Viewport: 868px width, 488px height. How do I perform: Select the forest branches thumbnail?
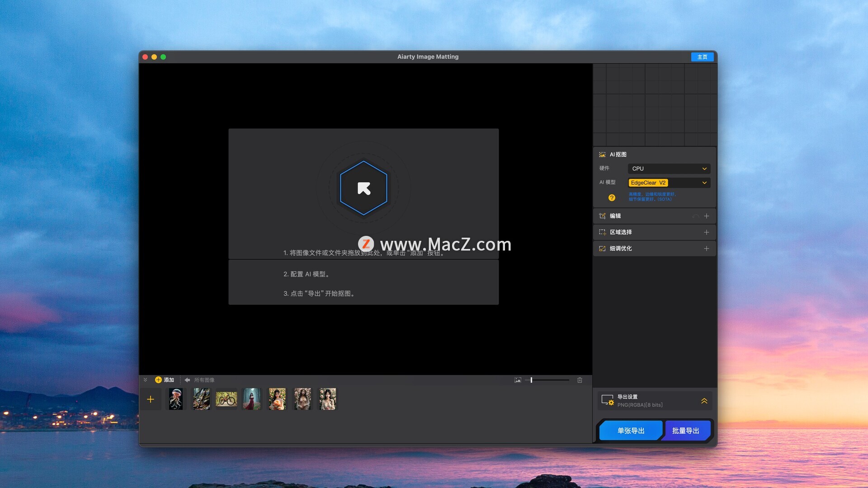coord(201,399)
